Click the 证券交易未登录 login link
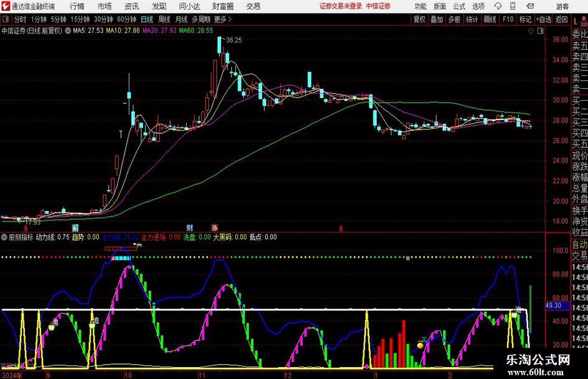 tap(341, 6)
